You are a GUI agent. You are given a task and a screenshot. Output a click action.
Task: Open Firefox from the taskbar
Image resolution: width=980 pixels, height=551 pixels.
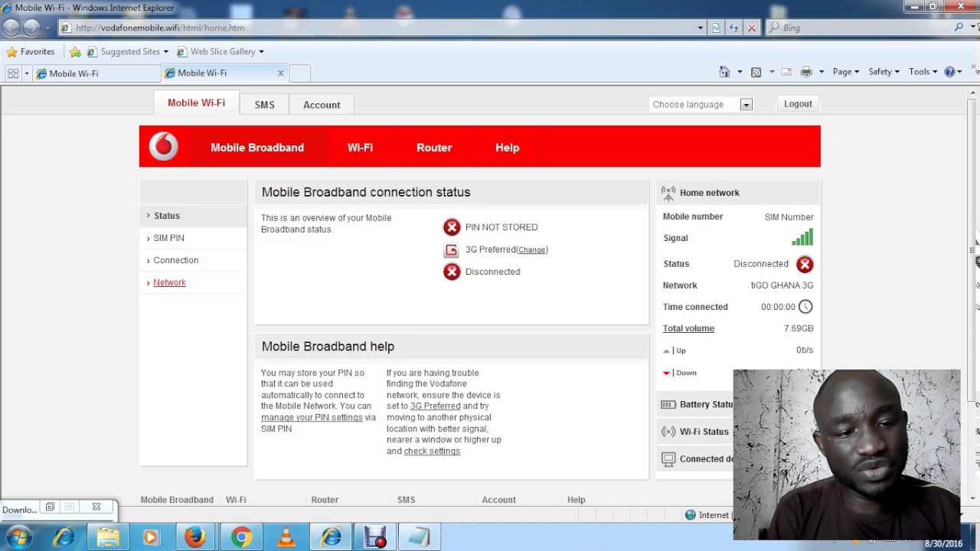(x=194, y=537)
